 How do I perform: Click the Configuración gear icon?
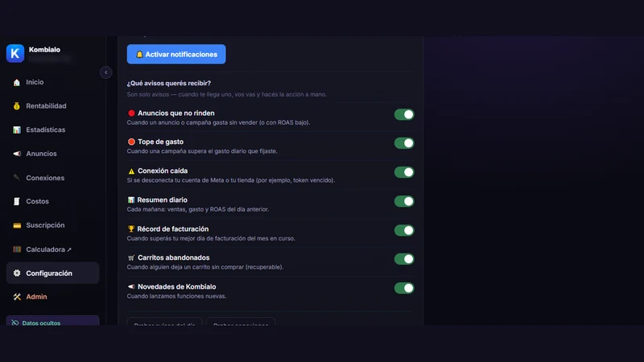tap(16, 273)
